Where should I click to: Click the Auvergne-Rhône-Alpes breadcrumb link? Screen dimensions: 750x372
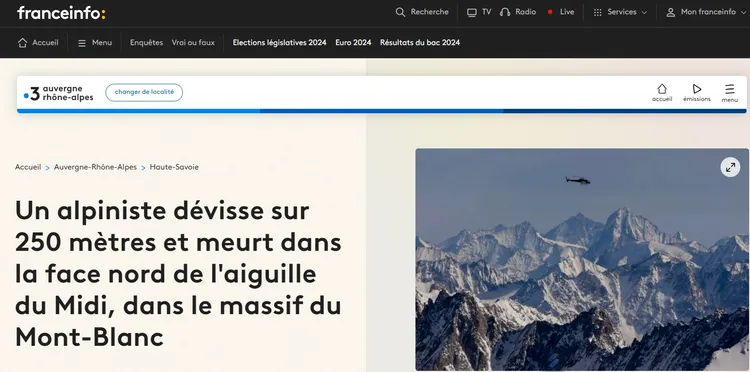(95, 167)
